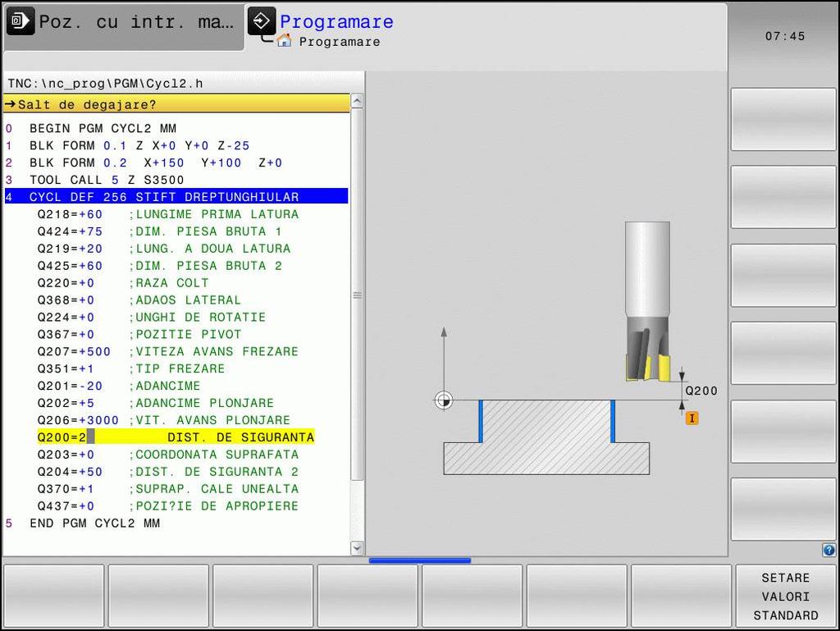
Task: Click the vertical scrollbar thumb grip
Action: pyautogui.click(x=357, y=295)
